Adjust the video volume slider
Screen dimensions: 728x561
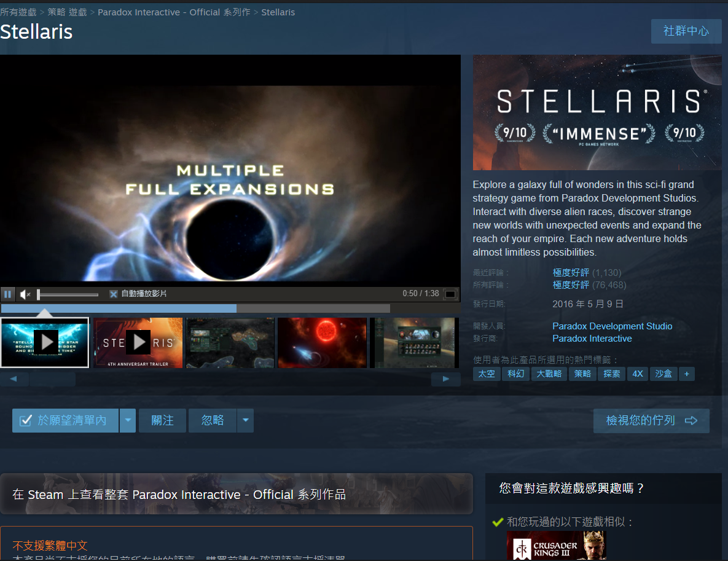coord(68,294)
